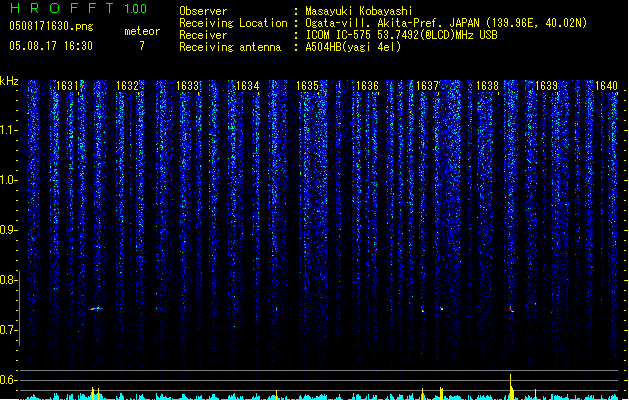629x400 pixels.
Task: Click observer name Masayuki Kobayashi
Action: click(359, 11)
